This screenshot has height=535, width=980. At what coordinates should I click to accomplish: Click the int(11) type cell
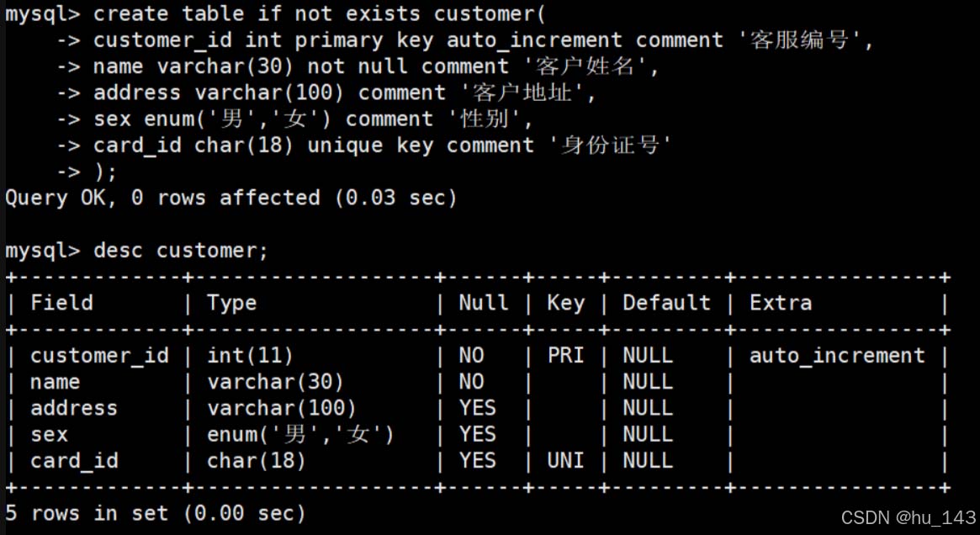250,357
